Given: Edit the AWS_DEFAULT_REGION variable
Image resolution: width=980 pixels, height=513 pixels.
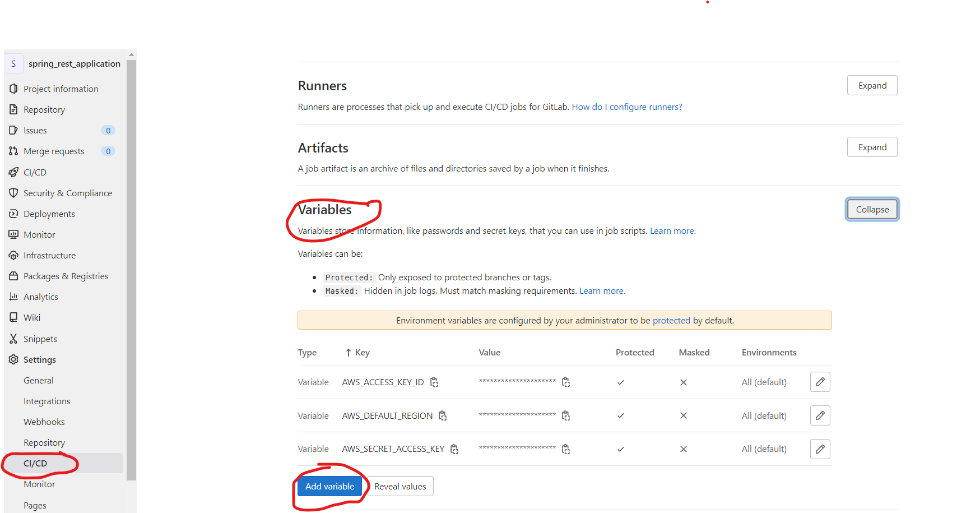Looking at the screenshot, I should (x=820, y=415).
